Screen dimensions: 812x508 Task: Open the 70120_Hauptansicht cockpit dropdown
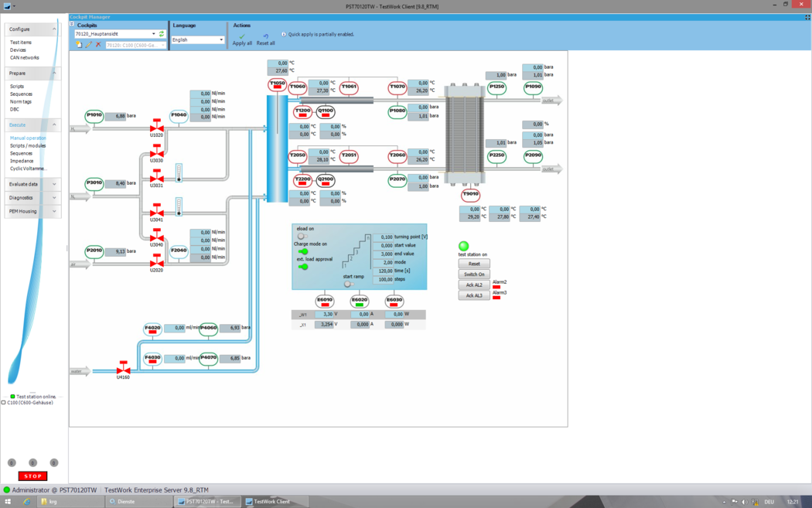click(153, 34)
